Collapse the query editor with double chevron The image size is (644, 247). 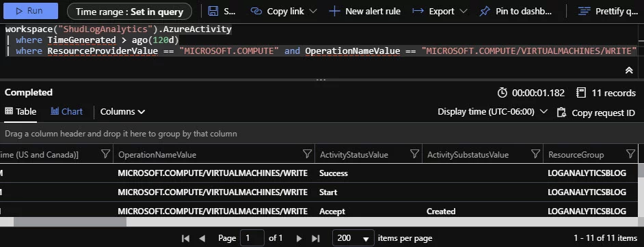(x=629, y=70)
